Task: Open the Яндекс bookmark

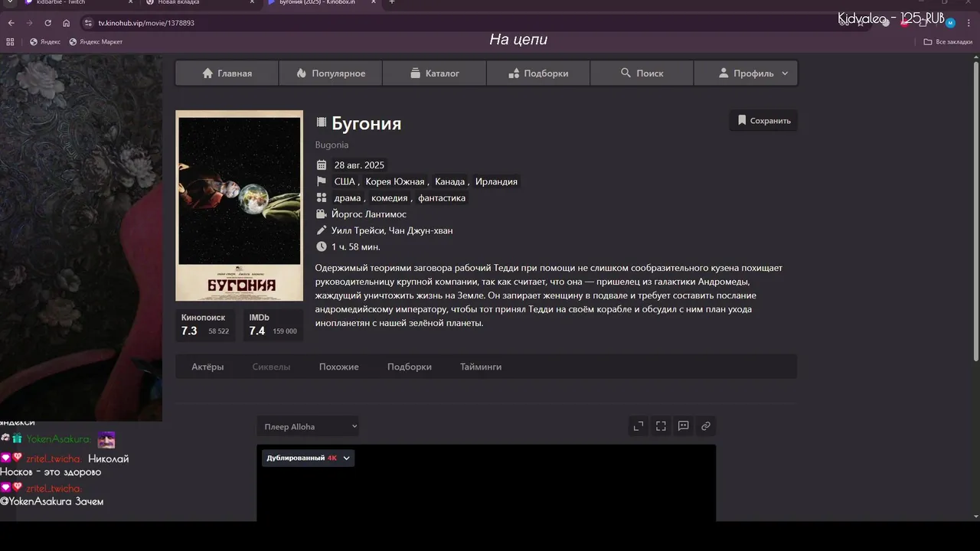Action: coord(45,41)
